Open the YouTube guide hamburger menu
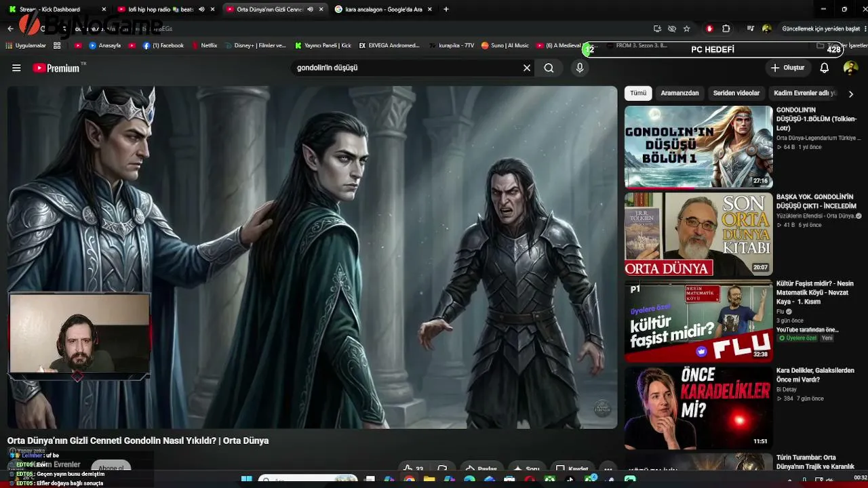Image resolution: width=868 pixels, height=488 pixels. tap(16, 68)
